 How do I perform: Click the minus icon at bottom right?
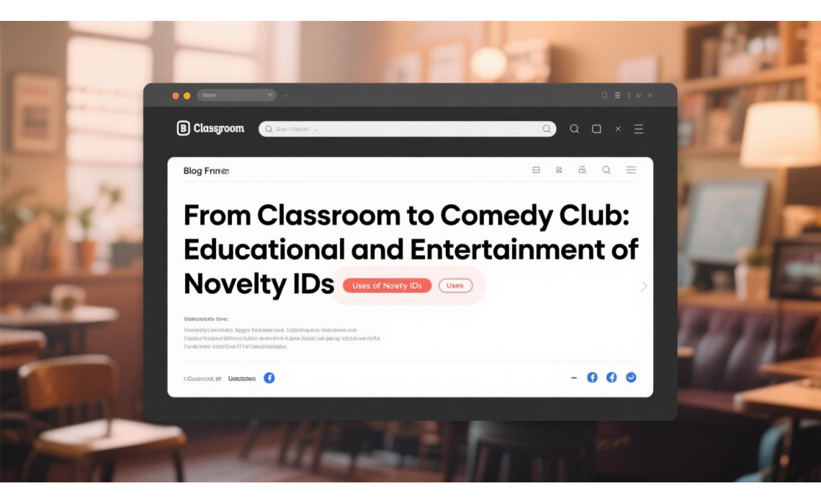[x=574, y=377]
